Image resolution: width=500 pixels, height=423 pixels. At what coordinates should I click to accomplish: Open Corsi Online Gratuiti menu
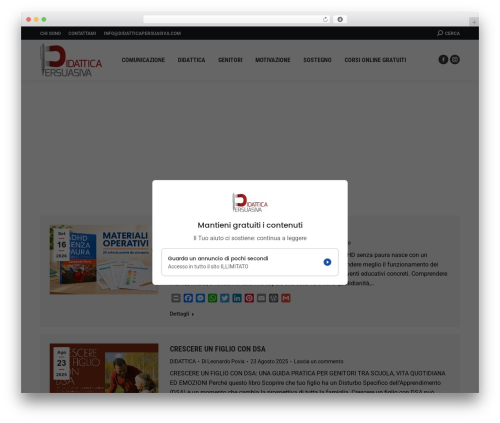tap(375, 60)
